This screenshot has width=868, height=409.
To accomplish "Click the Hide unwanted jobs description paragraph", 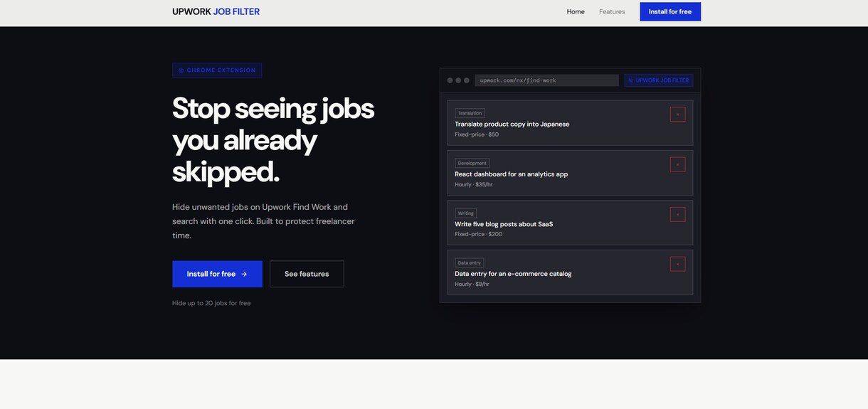I will (263, 221).
